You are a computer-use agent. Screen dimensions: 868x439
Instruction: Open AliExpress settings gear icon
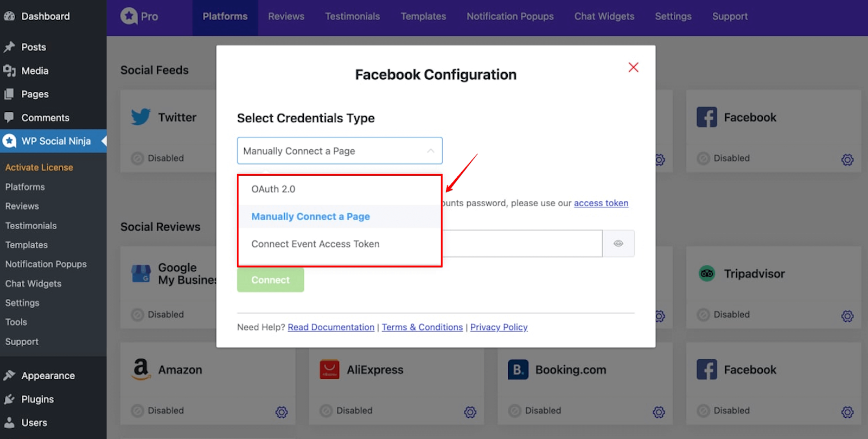[470, 412]
